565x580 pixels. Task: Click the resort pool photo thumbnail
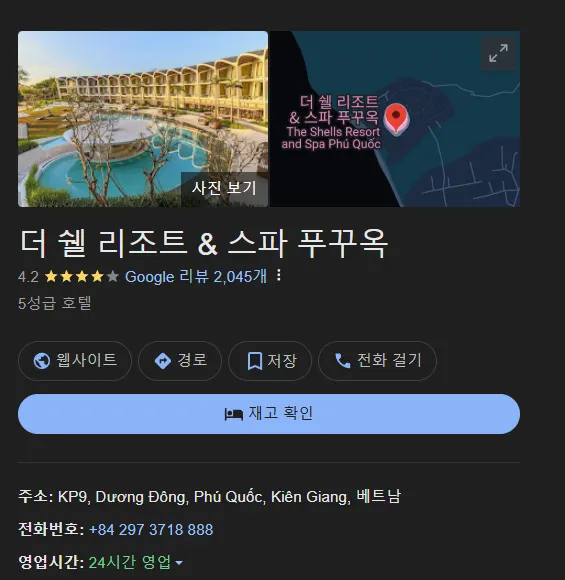pyautogui.click(x=143, y=119)
